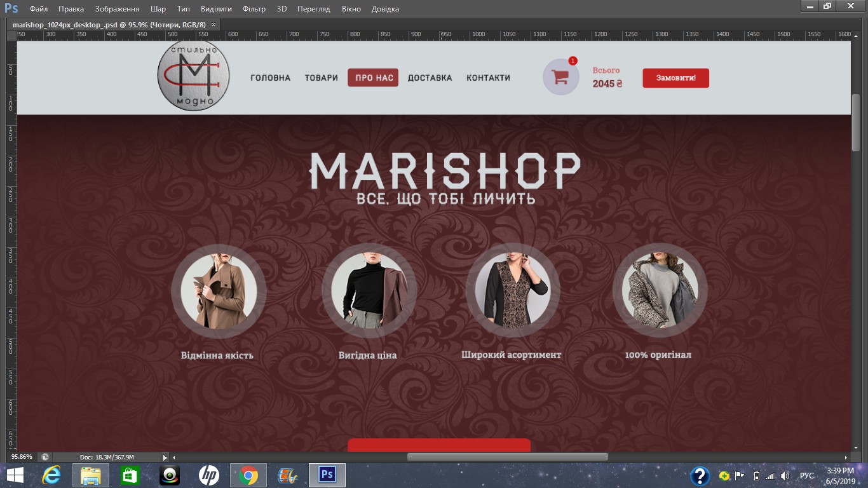
Task: Click the horizontal scrollbar left arrow
Action: (174, 457)
